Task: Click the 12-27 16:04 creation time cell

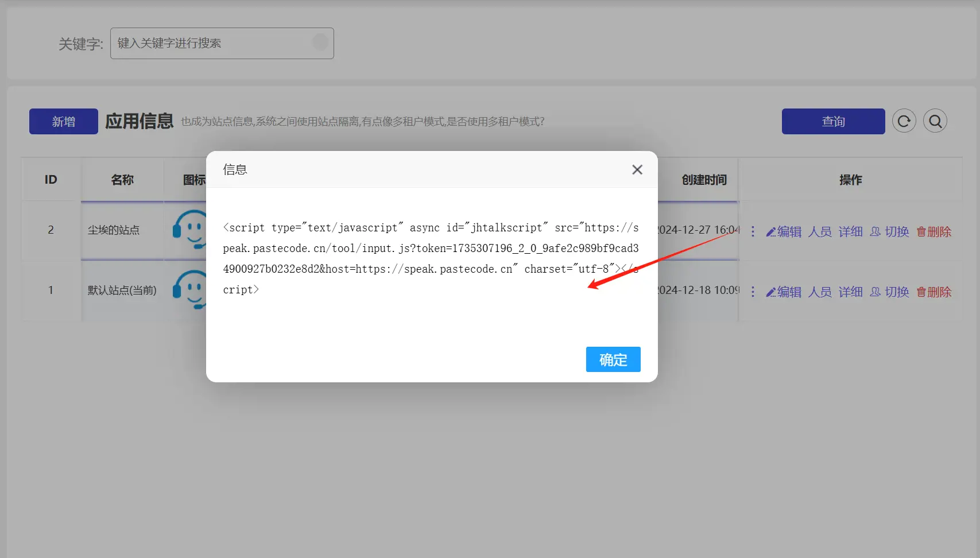Action: pos(699,230)
